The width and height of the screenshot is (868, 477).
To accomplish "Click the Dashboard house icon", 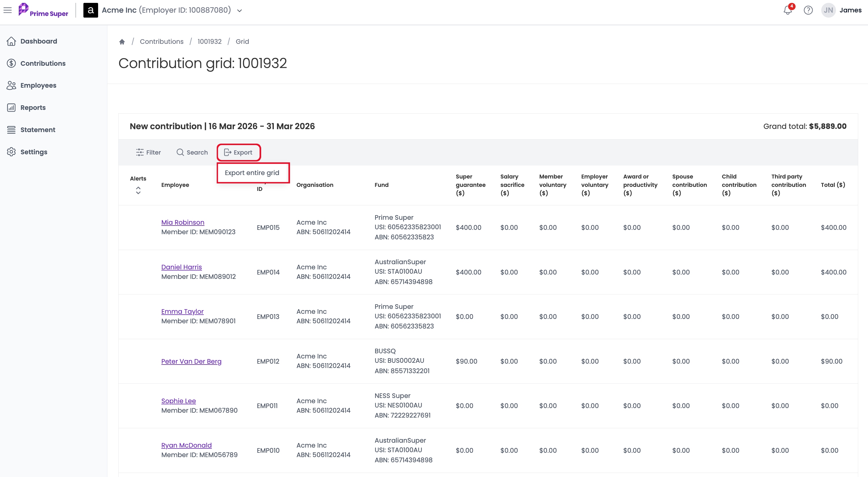I will [12, 41].
